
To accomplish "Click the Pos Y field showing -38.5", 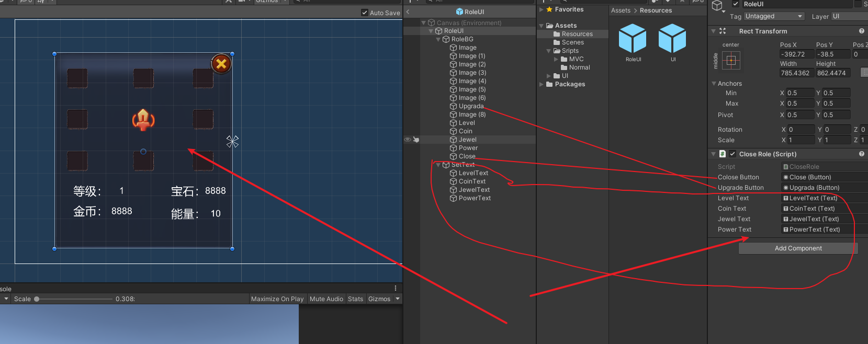I will 833,54.
